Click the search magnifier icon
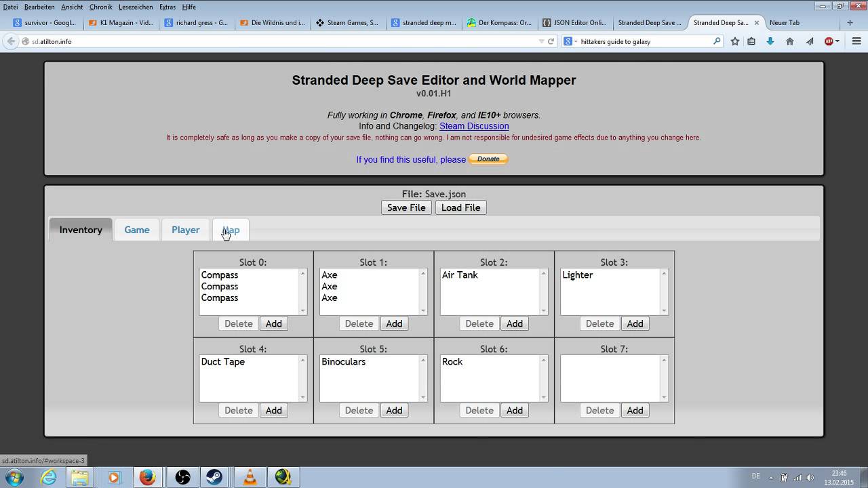 [717, 41]
